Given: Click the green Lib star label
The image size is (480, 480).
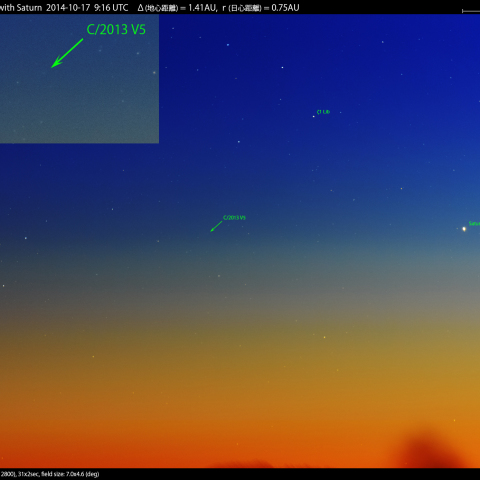Looking at the screenshot, I should coord(323,112).
